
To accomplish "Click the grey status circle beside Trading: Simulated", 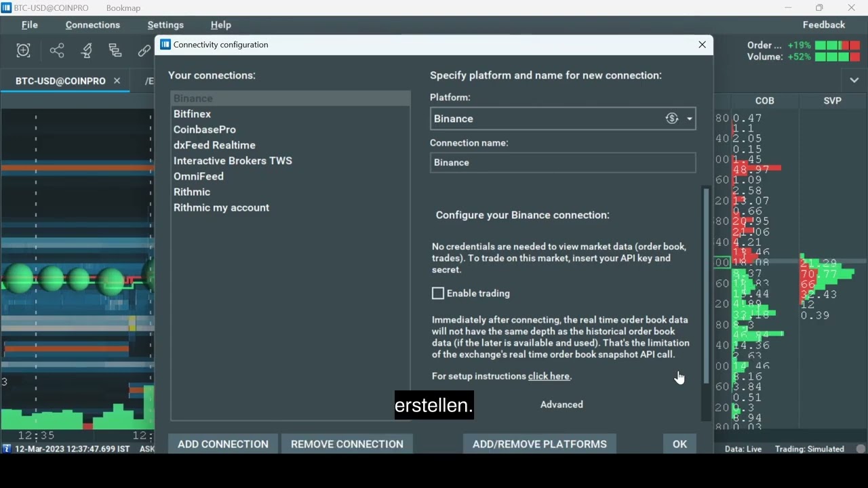I will 861,449.
